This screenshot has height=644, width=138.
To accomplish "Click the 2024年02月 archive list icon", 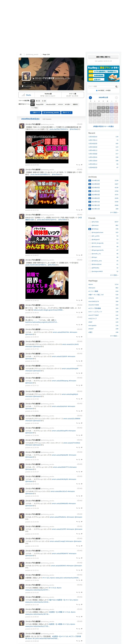I will click(x=90, y=198).
